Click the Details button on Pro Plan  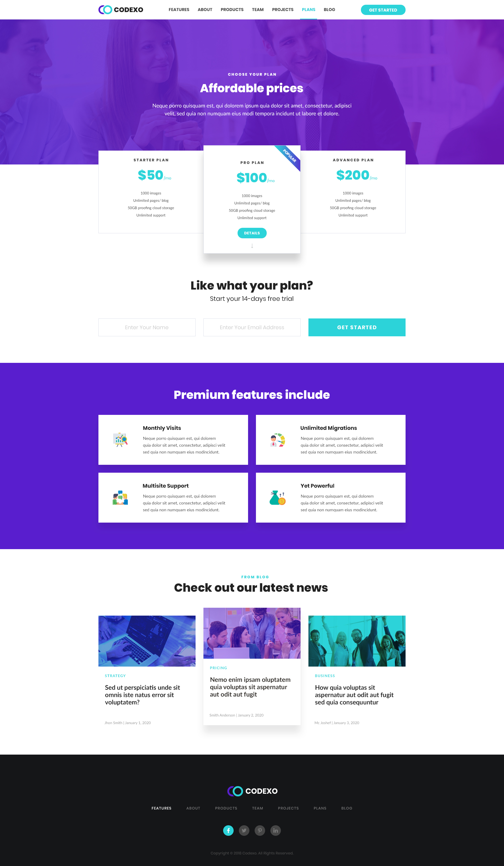coord(251,233)
